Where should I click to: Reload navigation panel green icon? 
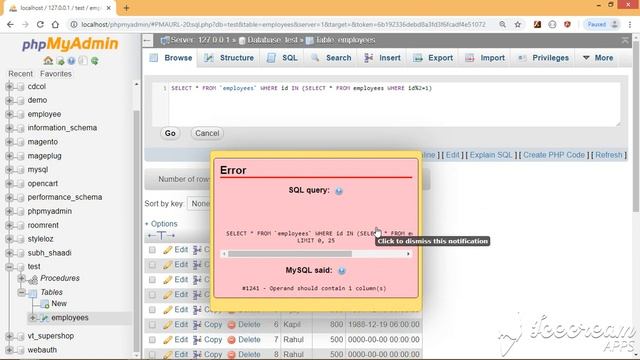click(x=95, y=61)
